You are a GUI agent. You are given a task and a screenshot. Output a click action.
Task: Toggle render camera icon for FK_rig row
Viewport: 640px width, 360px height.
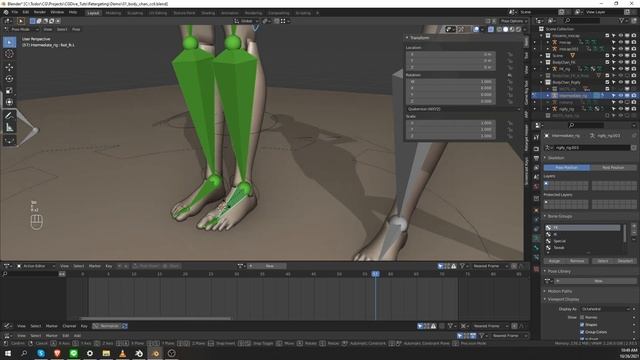[x=633, y=69]
